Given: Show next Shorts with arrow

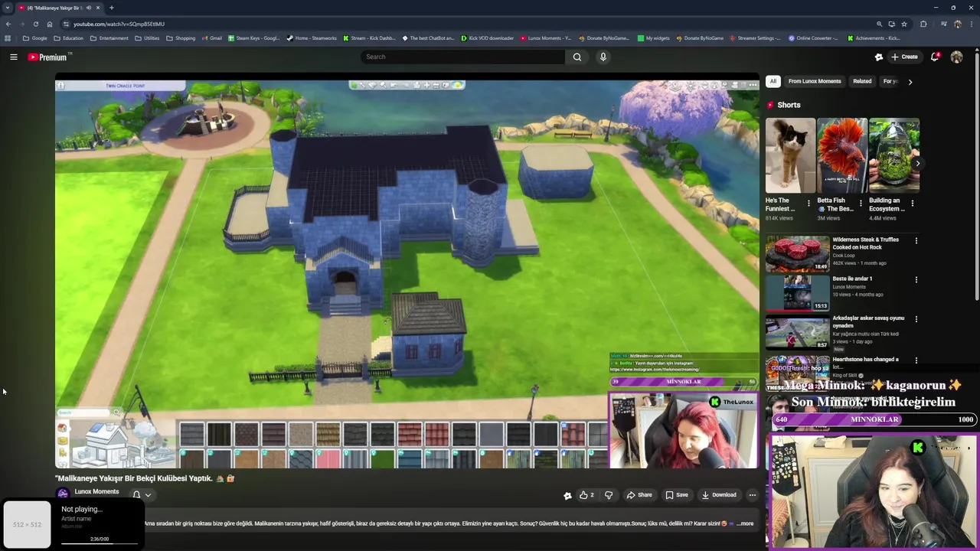Looking at the screenshot, I should [x=917, y=163].
